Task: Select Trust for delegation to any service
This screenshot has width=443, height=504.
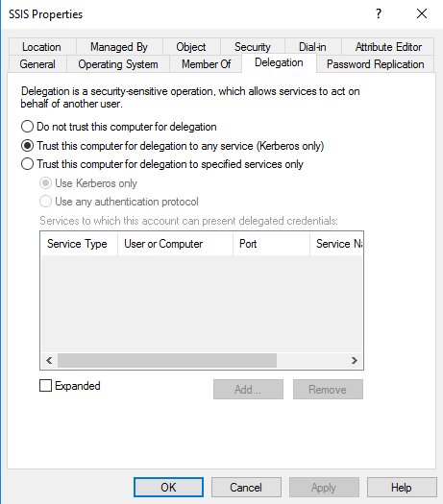Action: tap(27, 146)
